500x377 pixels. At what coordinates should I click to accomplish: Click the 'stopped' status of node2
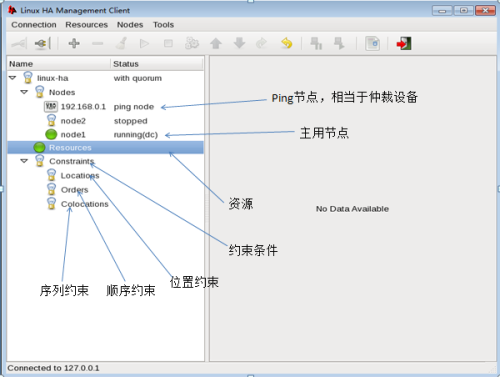coord(130,121)
